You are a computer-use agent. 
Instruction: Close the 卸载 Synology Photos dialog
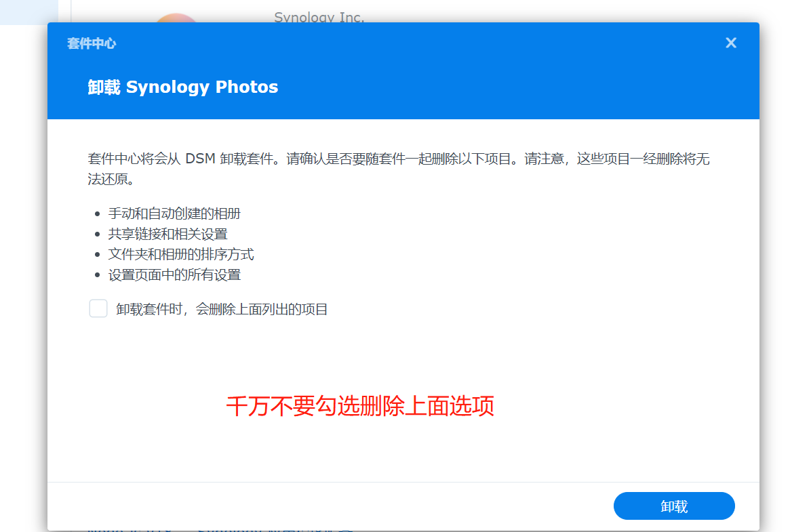(x=731, y=43)
